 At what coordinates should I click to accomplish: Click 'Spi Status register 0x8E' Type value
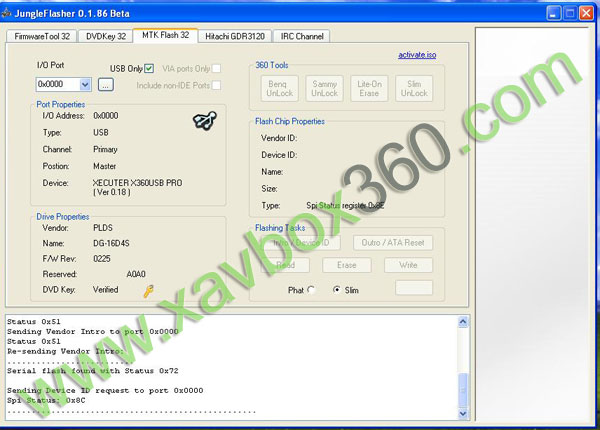(x=345, y=205)
